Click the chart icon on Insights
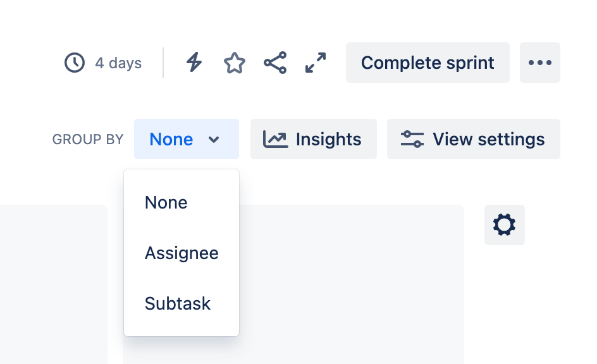The height and width of the screenshot is (364, 597). 275,139
